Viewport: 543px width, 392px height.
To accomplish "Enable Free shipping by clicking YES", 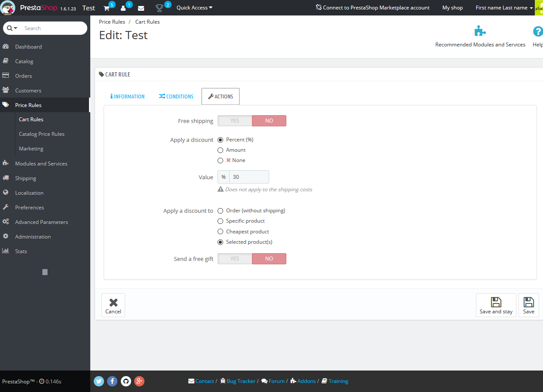I will click(x=234, y=121).
